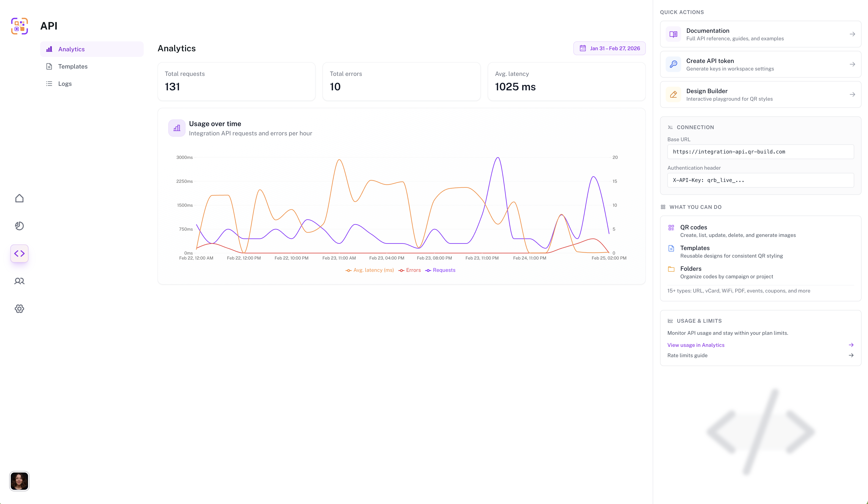The width and height of the screenshot is (868, 504).
Task: Click the Documentation book icon
Action: tap(673, 34)
